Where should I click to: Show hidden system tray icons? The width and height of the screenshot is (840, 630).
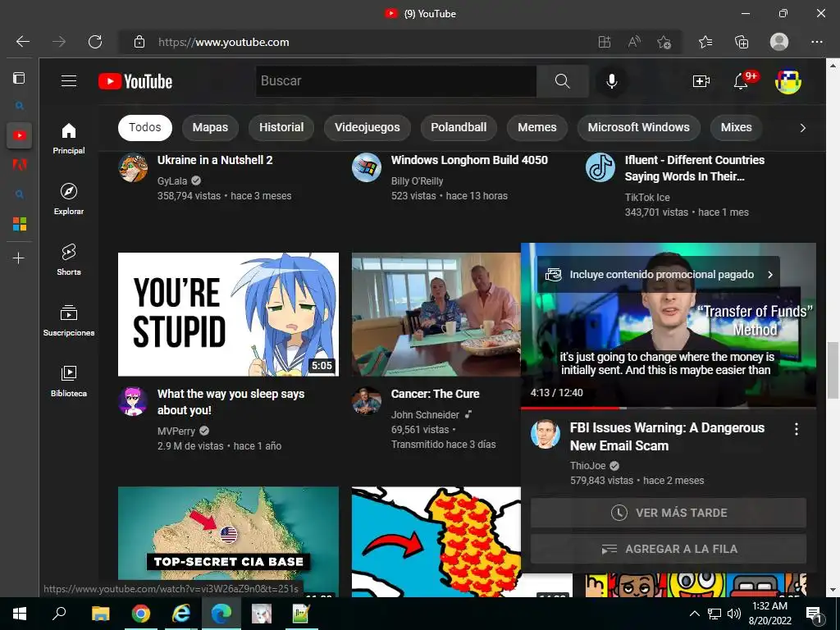point(694,614)
